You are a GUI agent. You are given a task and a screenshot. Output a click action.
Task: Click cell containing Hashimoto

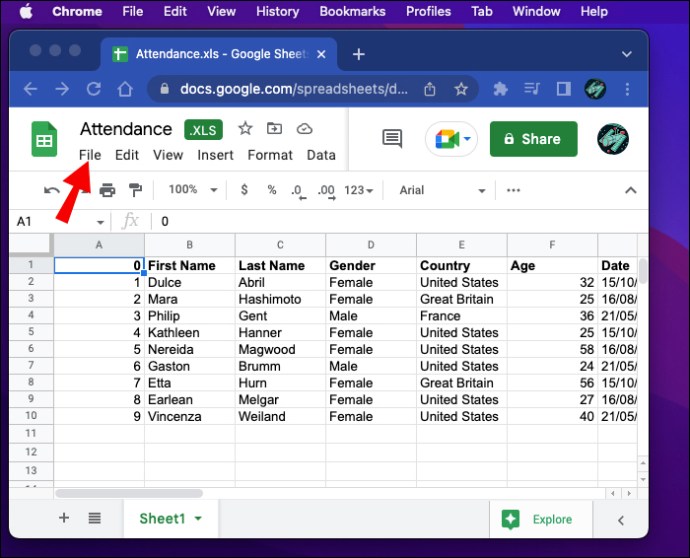point(280,299)
